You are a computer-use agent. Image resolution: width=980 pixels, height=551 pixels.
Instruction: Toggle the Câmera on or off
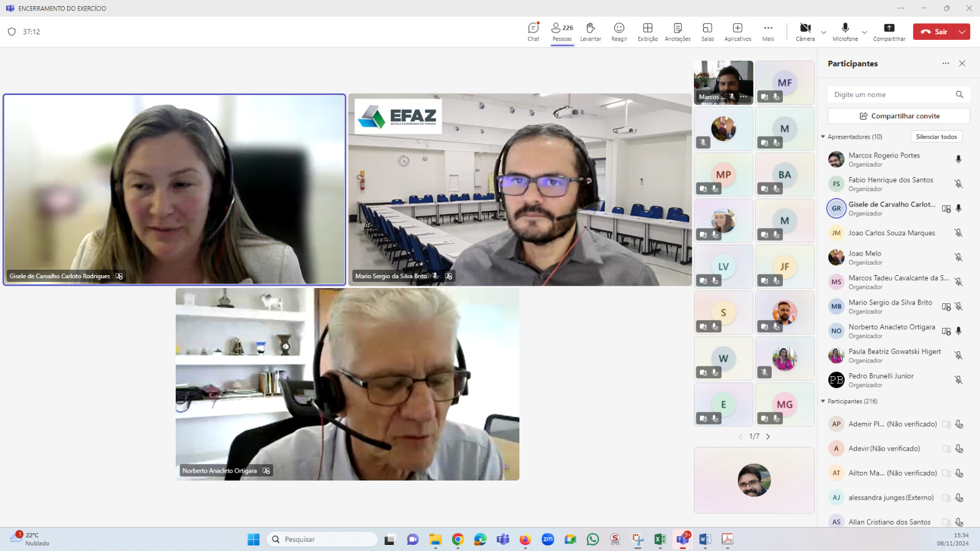click(805, 32)
